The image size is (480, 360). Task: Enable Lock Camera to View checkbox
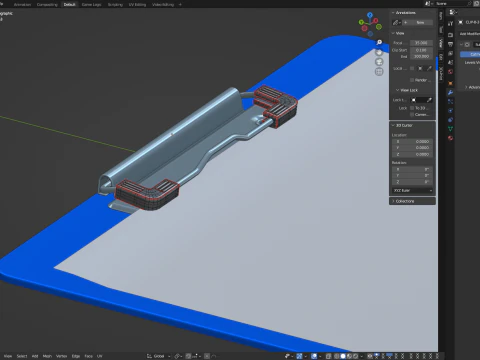(412, 114)
